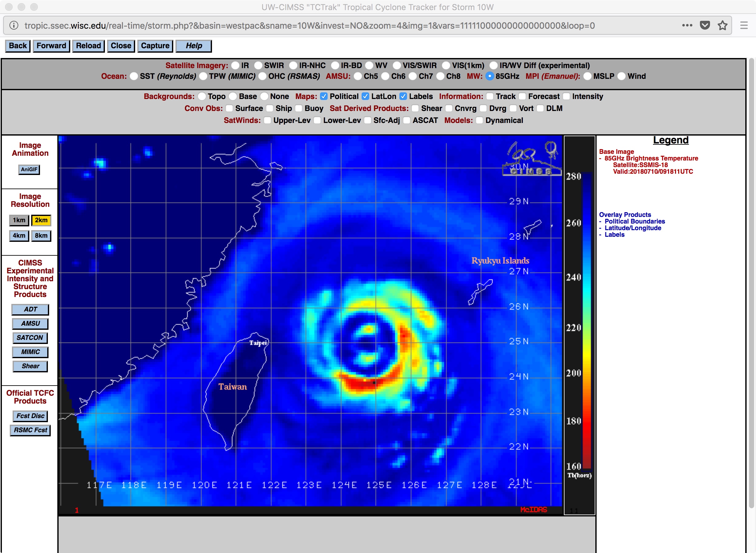Select AMSU Ch5 radio button

click(358, 76)
